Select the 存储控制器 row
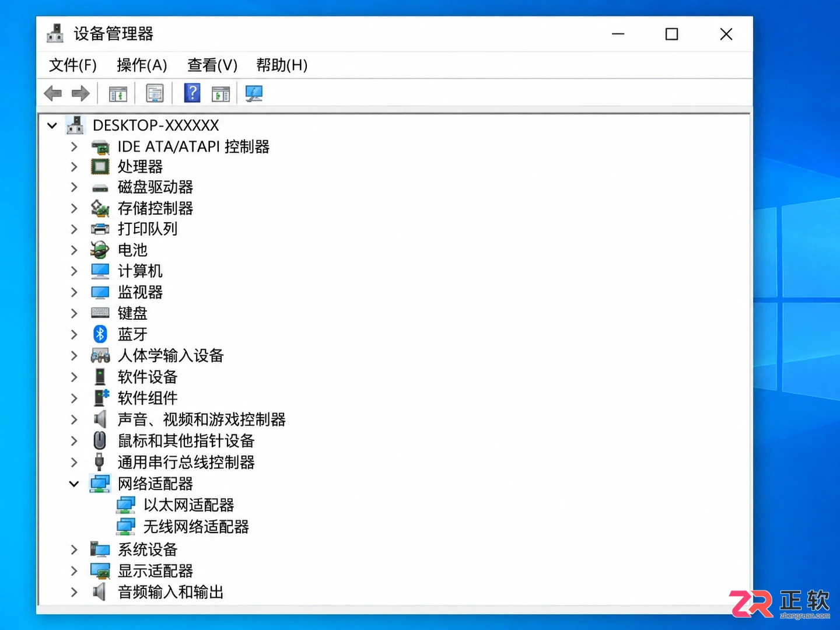Viewport: 840px width, 630px height. click(x=155, y=208)
